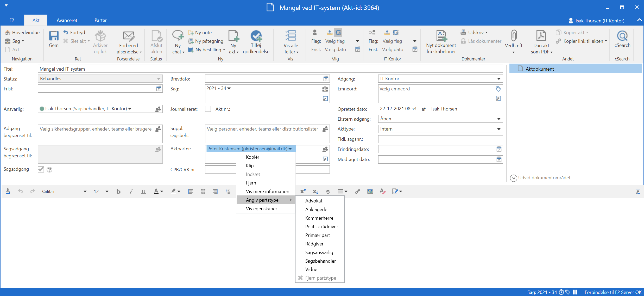
Task: Open the Akttype dropdown showing Intern
Action: pos(440,129)
